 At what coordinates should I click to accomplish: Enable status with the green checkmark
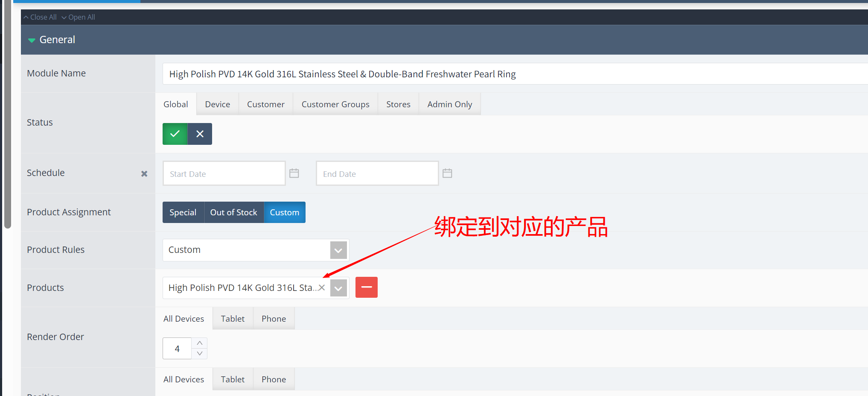click(175, 134)
